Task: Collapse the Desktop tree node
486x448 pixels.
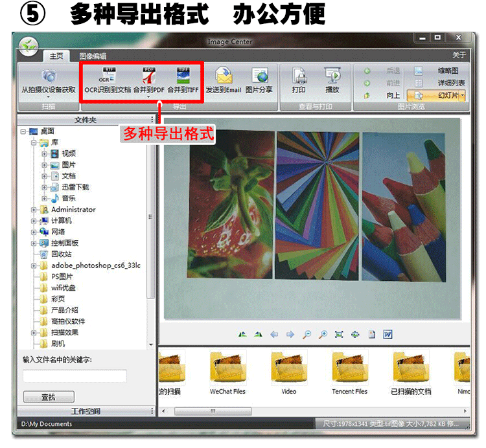Action: [x=23, y=131]
